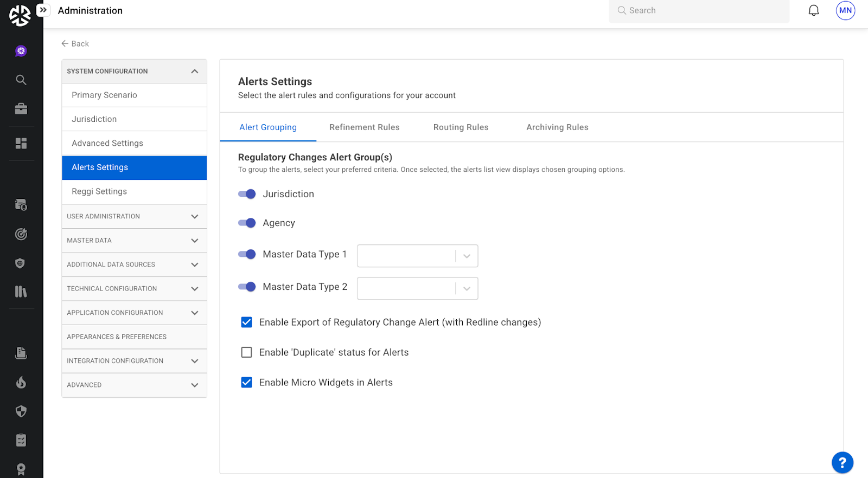This screenshot has width=868, height=478.
Task: Open the briefcase icon in left sidebar
Action: click(x=21, y=109)
